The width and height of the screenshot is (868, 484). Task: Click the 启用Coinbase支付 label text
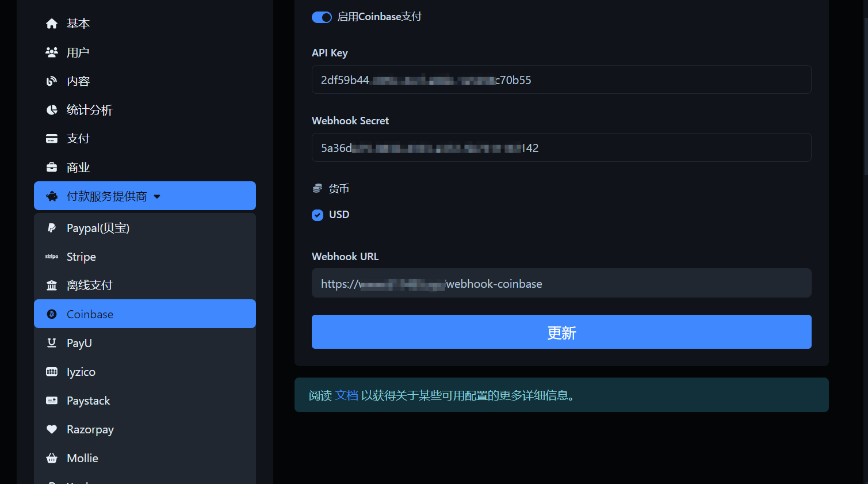[x=379, y=17]
